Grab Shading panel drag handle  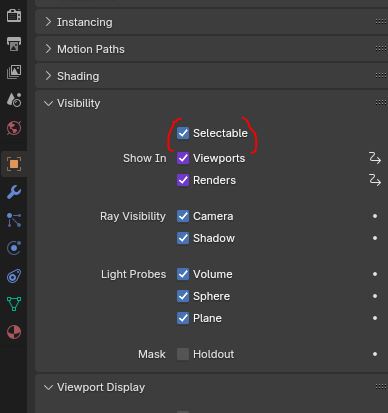click(381, 76)
